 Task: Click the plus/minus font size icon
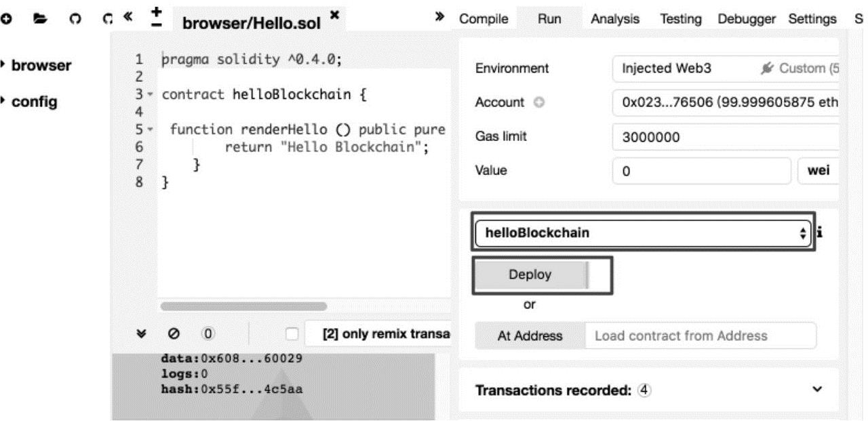(x=155, y=18)
